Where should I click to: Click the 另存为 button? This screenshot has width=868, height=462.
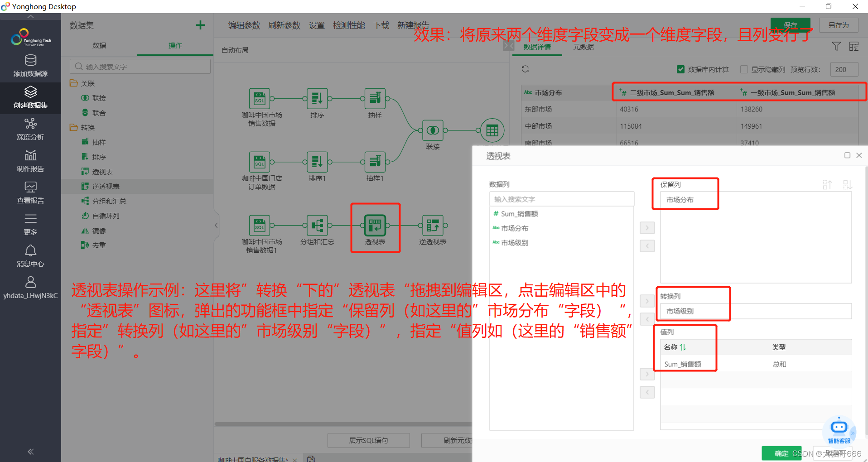(x=839, y=25)
